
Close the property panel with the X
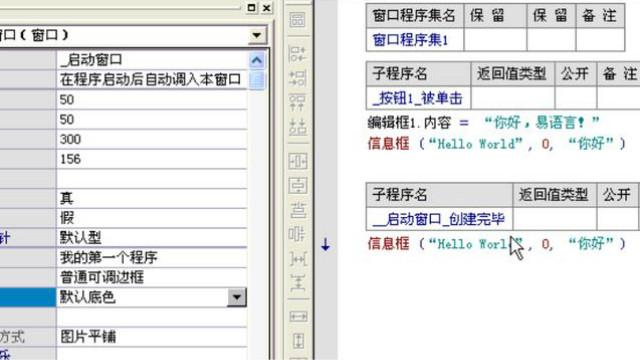click(267, 7)
